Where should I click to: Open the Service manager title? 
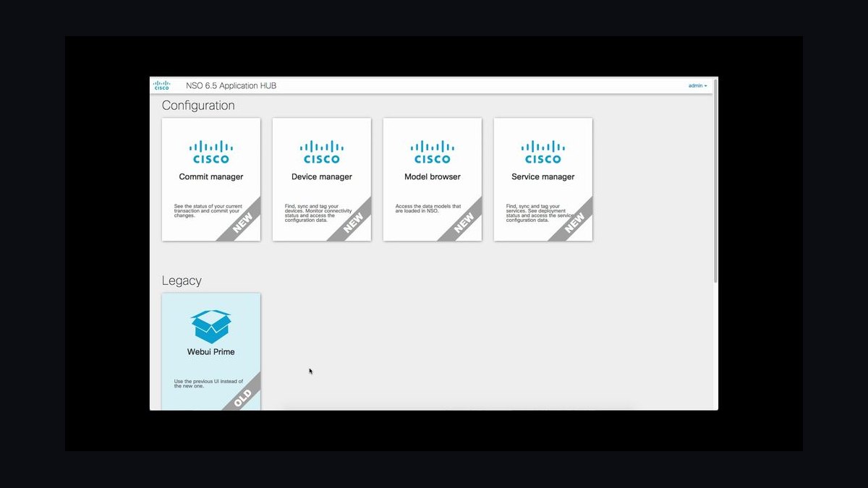point(543,176)
